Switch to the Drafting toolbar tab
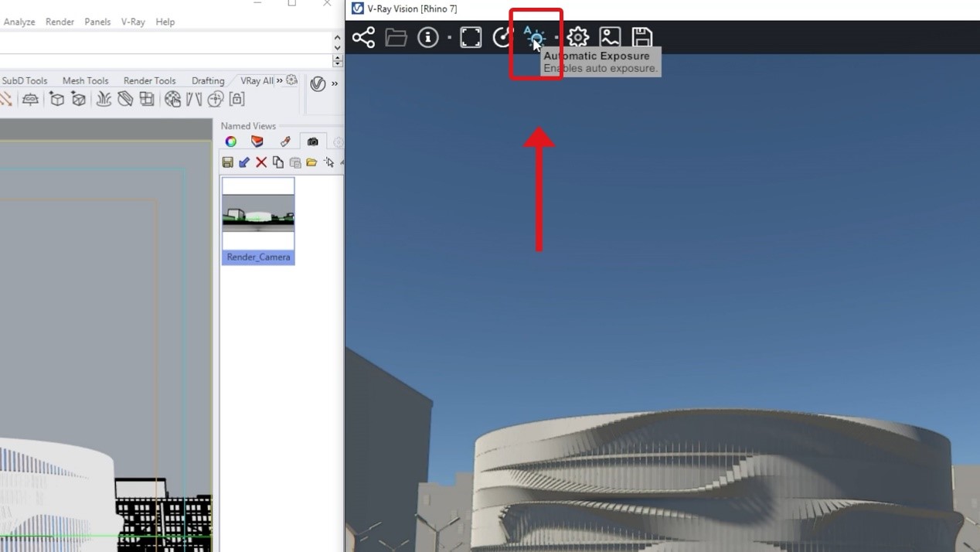The height and width of the screenshot is (552, 980). [x=208, y=80]
